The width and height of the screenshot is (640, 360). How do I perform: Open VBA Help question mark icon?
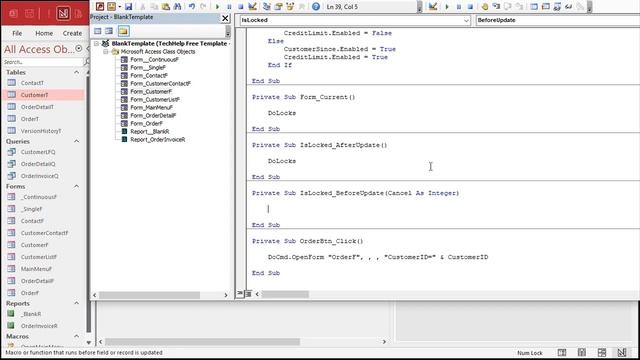pyautogui.click(x=316, y=7)
